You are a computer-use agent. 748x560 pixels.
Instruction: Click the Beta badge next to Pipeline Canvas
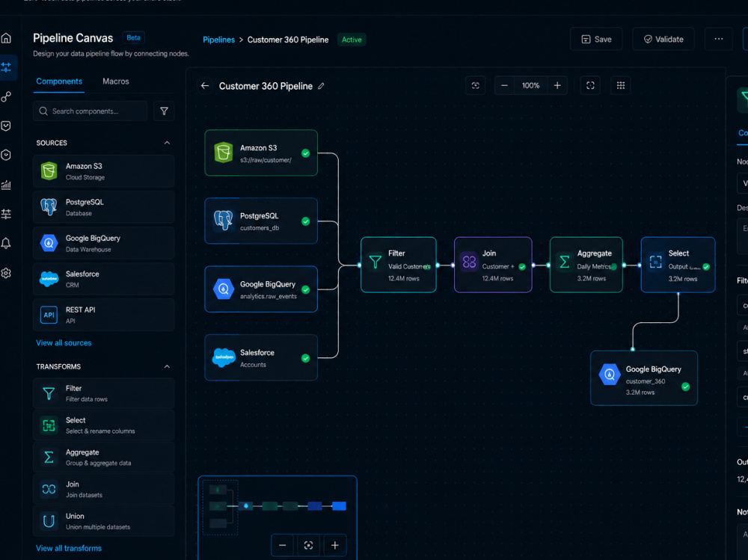(134, 37)
